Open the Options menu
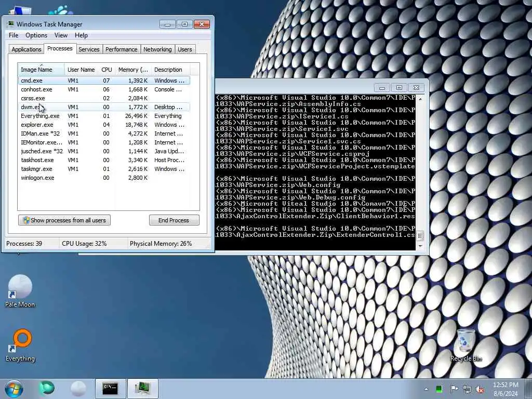 36,35
